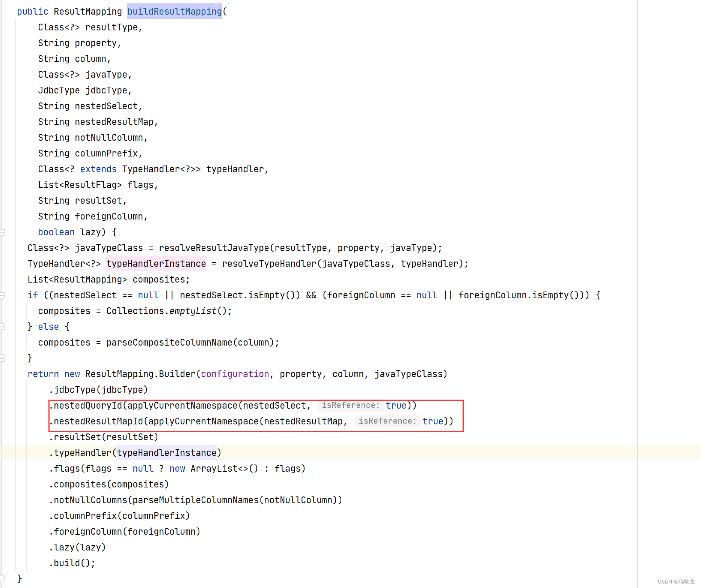This screenshot has height=588, width=701.
Task: Click the purple 'configuration' field reference
Action: pyautogui.click(x=235, y=374)
